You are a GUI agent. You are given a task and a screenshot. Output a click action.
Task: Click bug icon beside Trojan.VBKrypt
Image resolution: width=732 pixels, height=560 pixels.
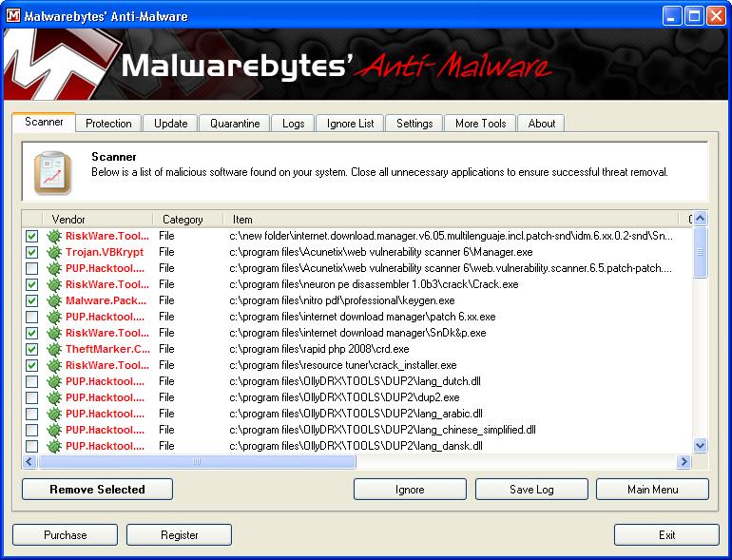pyautogui.click(x=54, y=252)
